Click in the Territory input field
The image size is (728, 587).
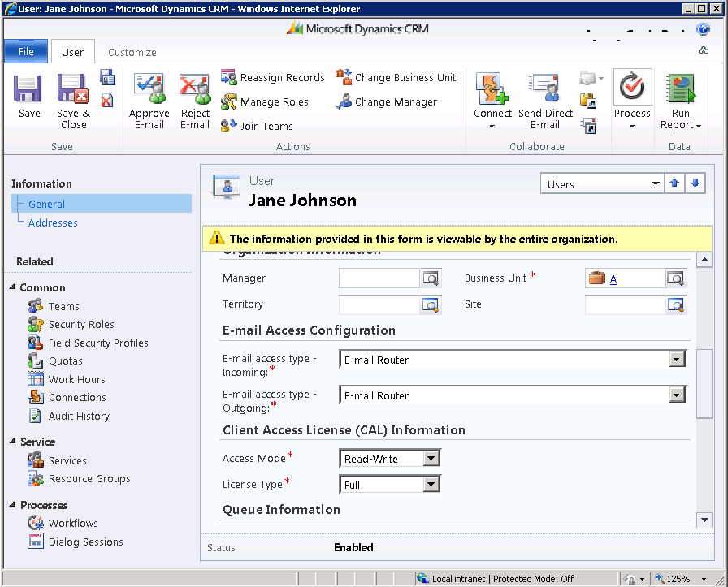(379, 305)
